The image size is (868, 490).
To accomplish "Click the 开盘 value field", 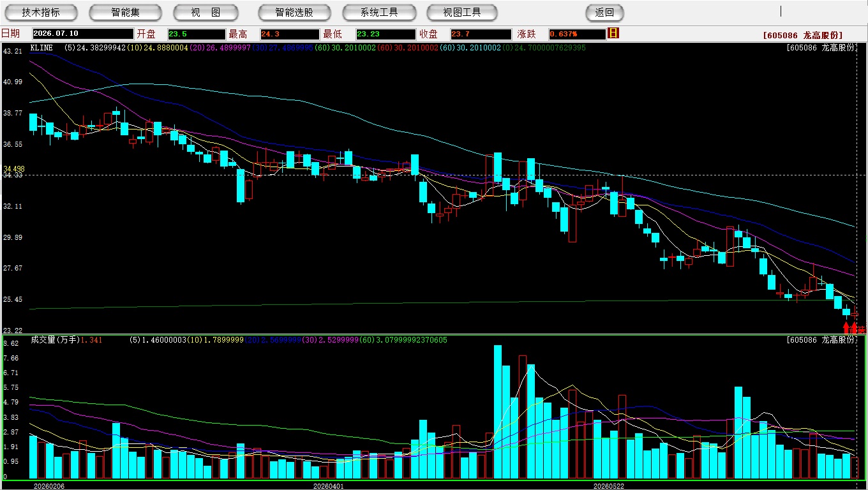I will pyautogui.click(x=197, y=34).
